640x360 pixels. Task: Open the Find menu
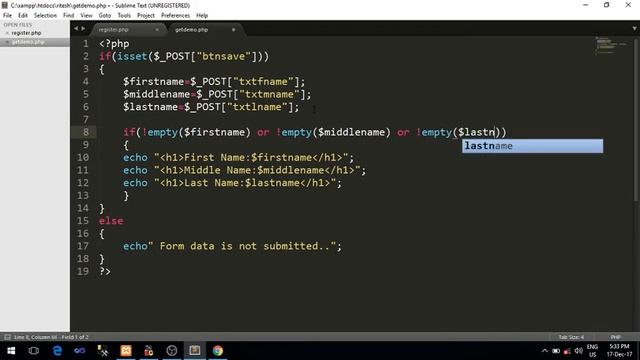click(69, 16)
